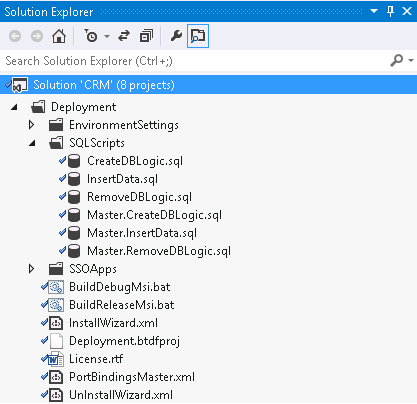The image size is (417, 404).
Task: Click XML icon of InstallWizard.xml
Action: tap(56, 323)
